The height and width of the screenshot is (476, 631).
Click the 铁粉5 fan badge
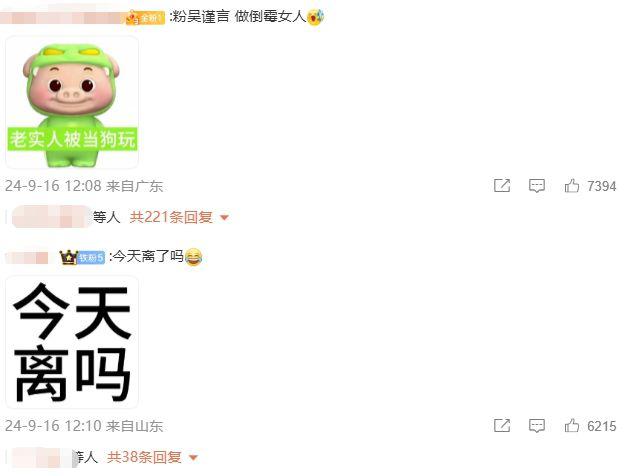click(91, 258)
